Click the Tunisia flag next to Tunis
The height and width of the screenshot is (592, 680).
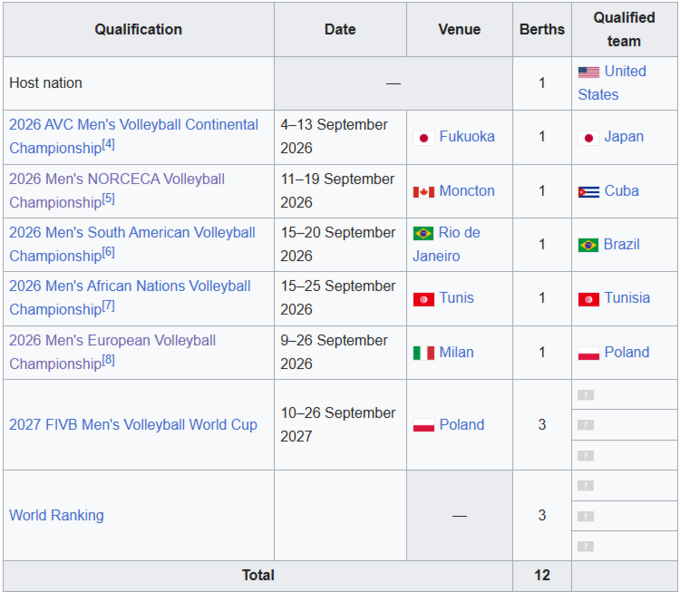click(424, 299)
